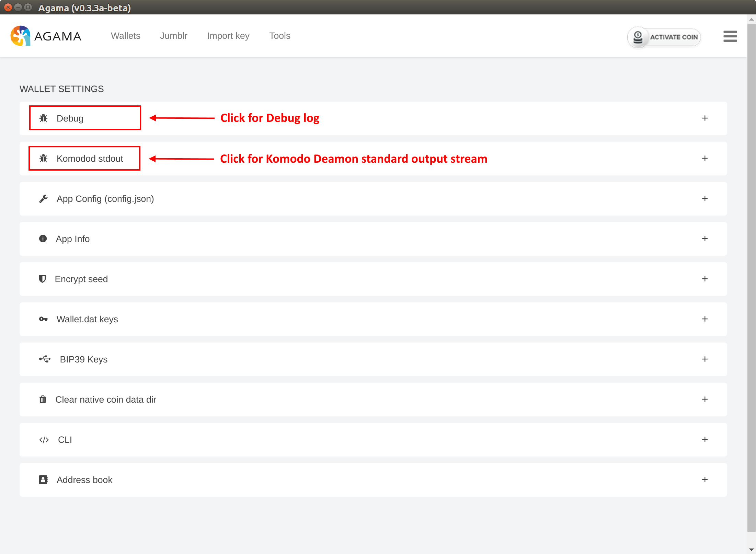The height and width of the screenshot is (554, 756).
Task: Minimize the Agama window
Action: 18,7
